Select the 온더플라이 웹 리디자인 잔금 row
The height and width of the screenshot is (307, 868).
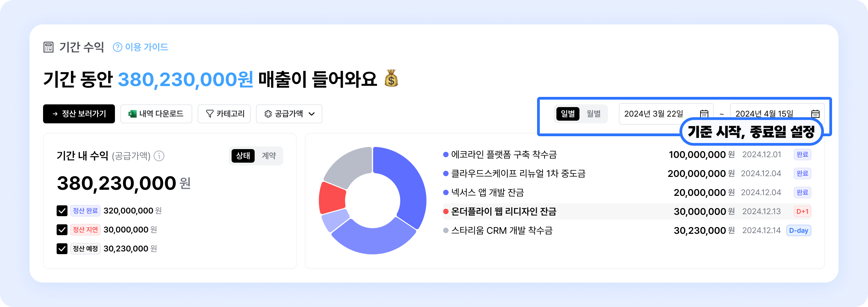point(504,211)
